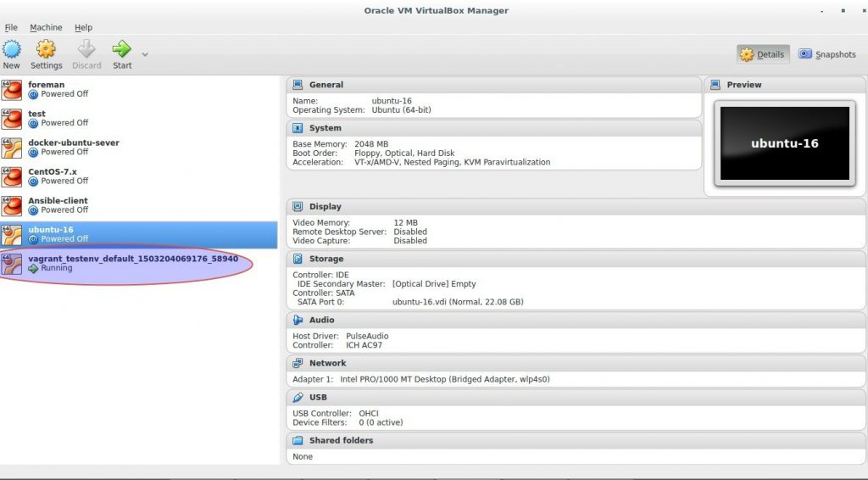This screenshot has width=868, height=480.
Task: Click running arrow icon under vagrant VM
Action: click(33, 269)
